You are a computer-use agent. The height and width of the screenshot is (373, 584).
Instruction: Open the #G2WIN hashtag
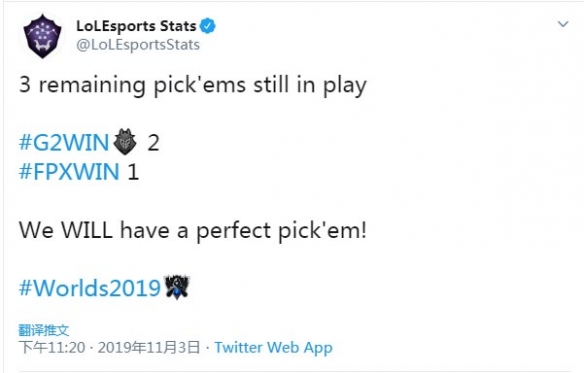[64, 142]
